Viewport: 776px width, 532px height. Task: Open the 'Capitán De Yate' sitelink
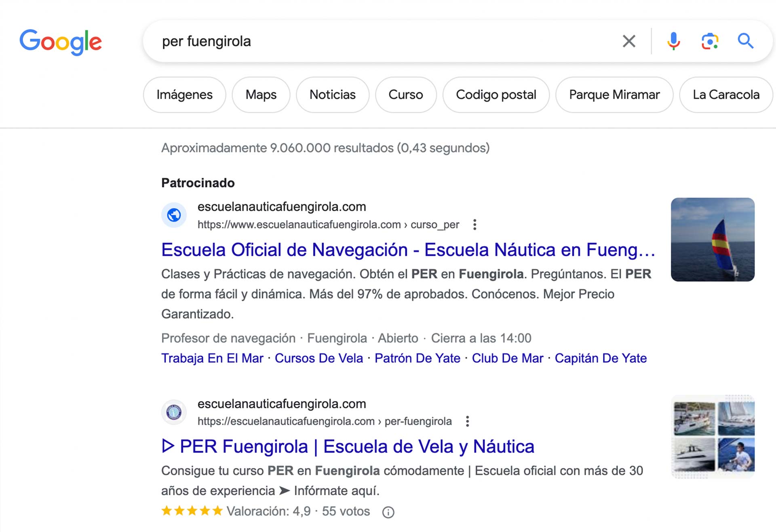(x=601, y=358)
